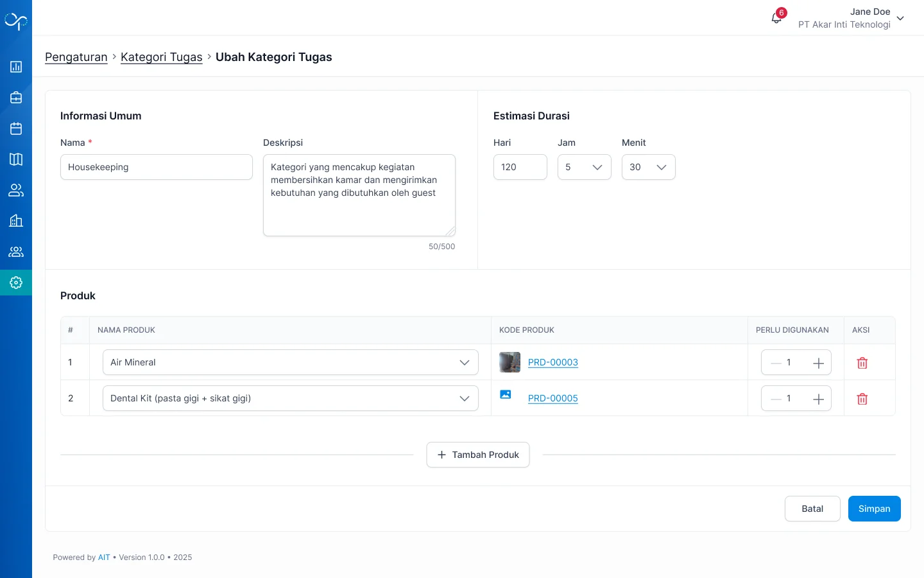Click the AKSI column header
The image size is (924, 578).
(861, 330)
